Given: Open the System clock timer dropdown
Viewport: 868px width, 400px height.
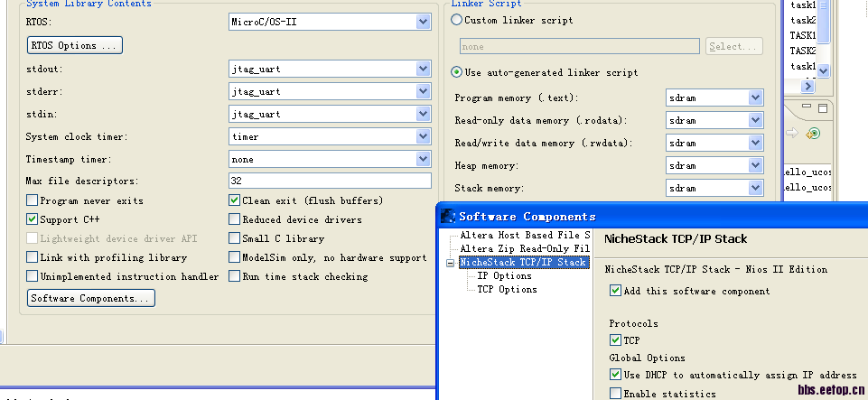Looking at the screenshot, I should tap(424, 136).
